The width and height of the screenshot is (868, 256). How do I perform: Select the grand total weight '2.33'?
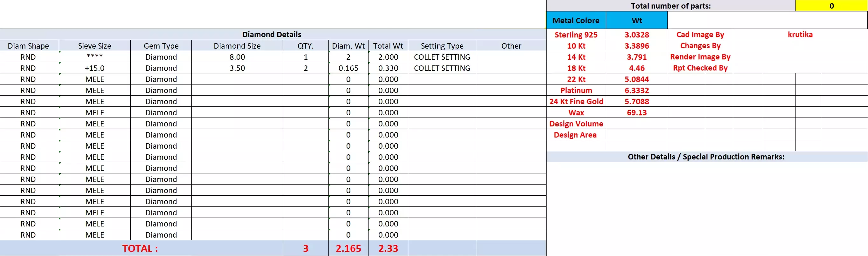pos(388,248)
